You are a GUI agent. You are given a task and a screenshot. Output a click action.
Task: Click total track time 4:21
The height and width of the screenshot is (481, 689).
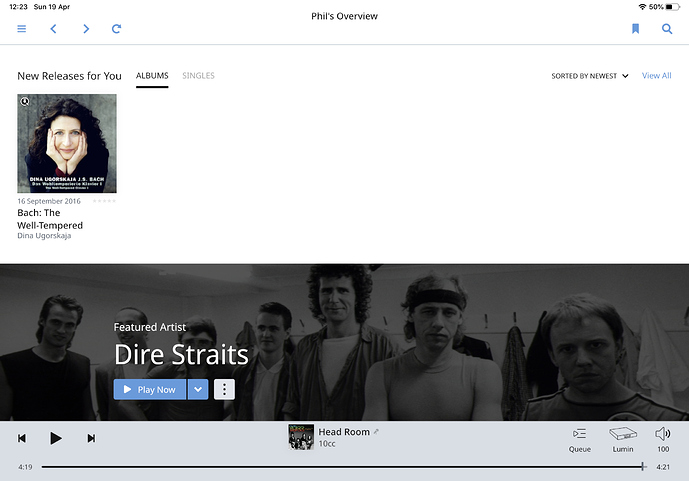click(x=663, y=467)
